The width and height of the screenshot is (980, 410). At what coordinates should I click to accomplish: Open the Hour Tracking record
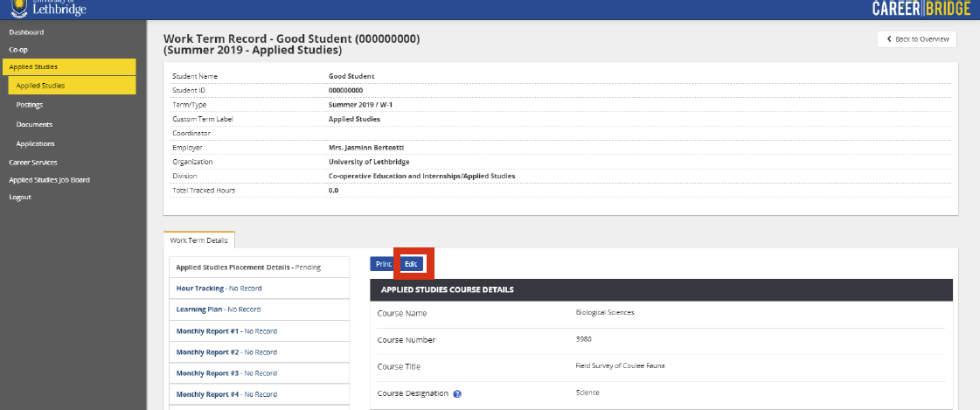point(260,288)
